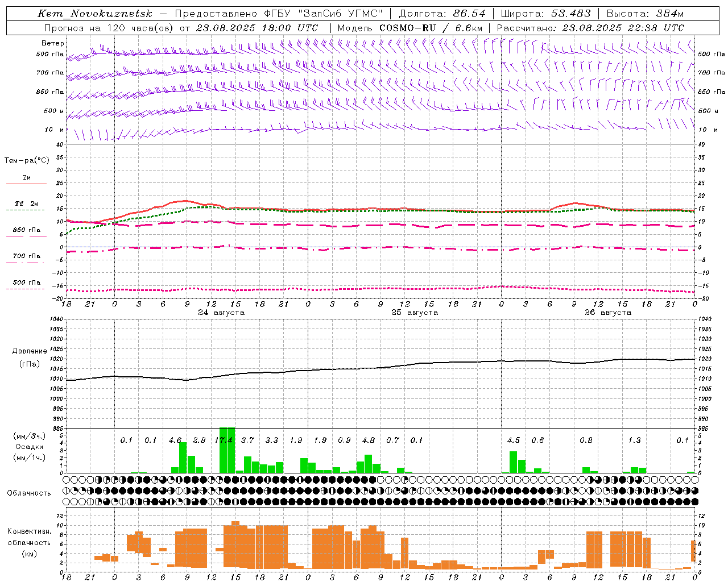
Task: Click the 4.8 precipitation value
Action: pos(369,440)
